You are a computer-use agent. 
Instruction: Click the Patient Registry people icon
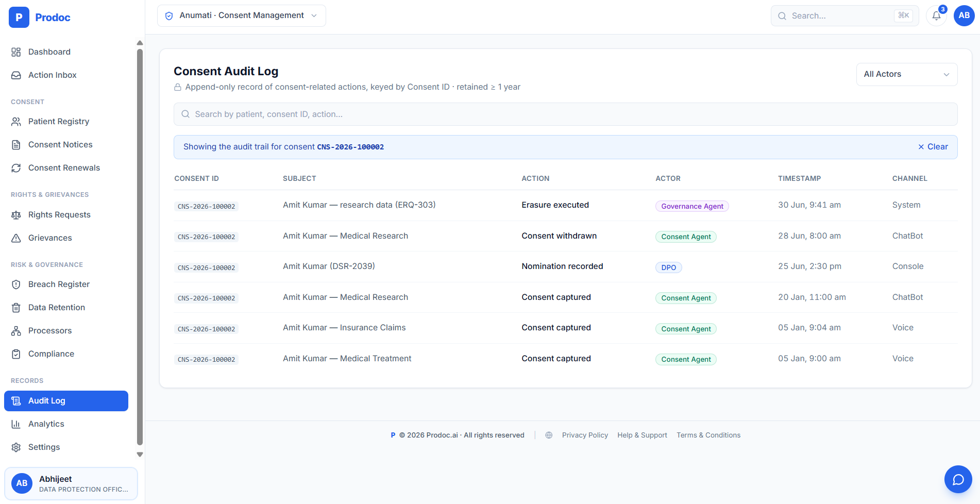(x=16, y=122)
